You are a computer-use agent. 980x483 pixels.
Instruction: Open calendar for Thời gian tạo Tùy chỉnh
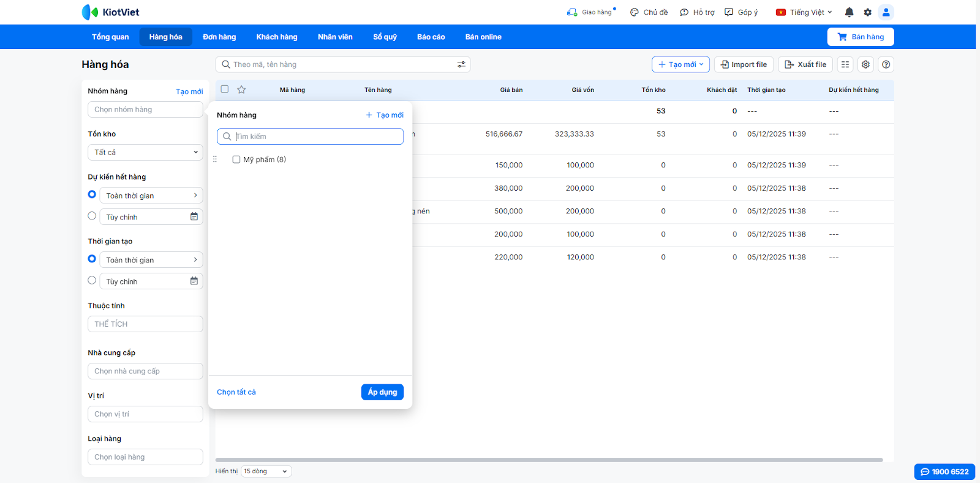coord(194,281)
